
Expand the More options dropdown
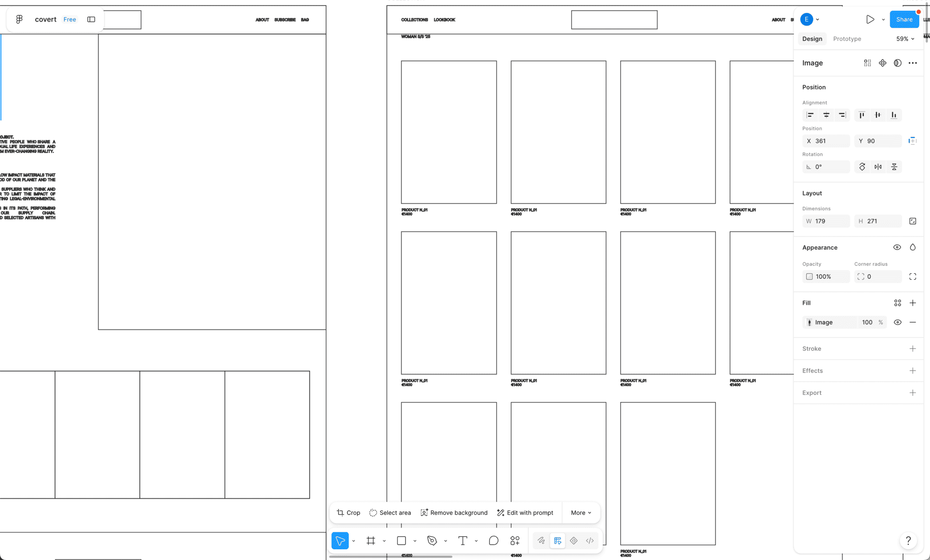tap(581, 513)
